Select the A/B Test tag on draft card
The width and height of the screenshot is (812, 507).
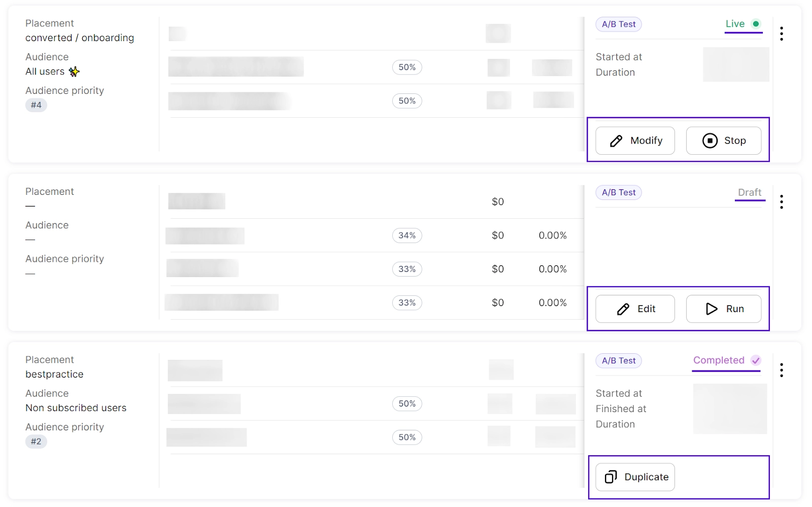coord(619,192)
